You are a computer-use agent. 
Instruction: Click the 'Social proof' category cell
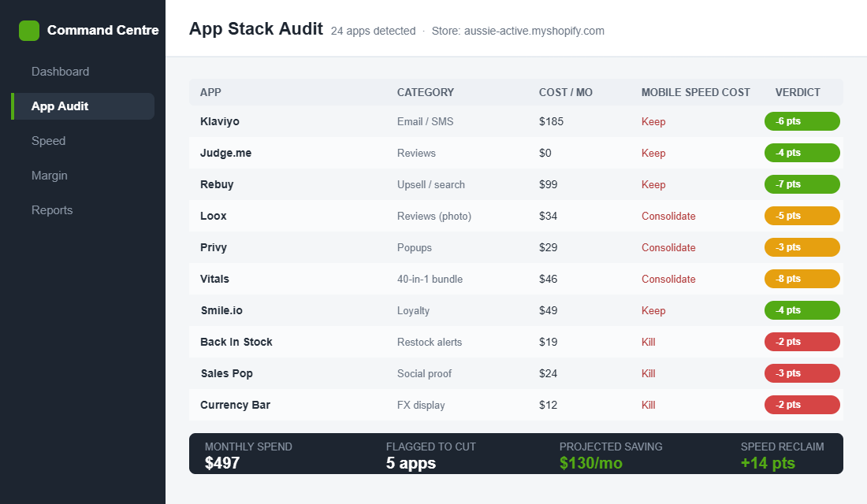point(424,373)
